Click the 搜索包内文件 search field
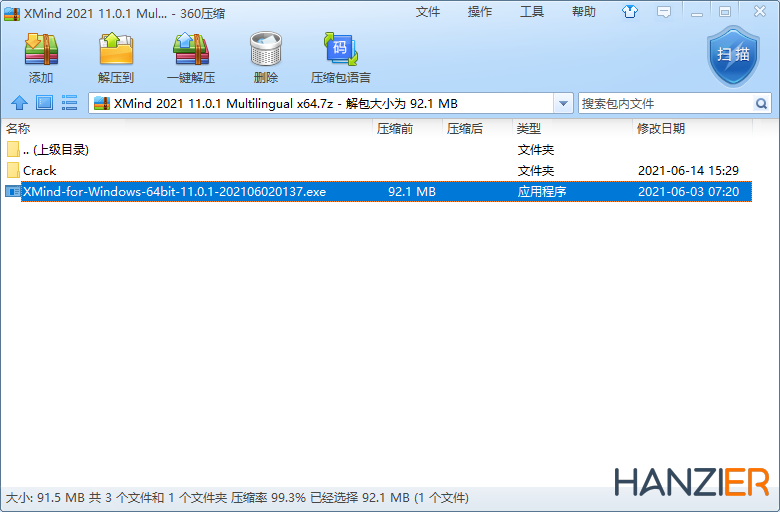 coord(663,103)
